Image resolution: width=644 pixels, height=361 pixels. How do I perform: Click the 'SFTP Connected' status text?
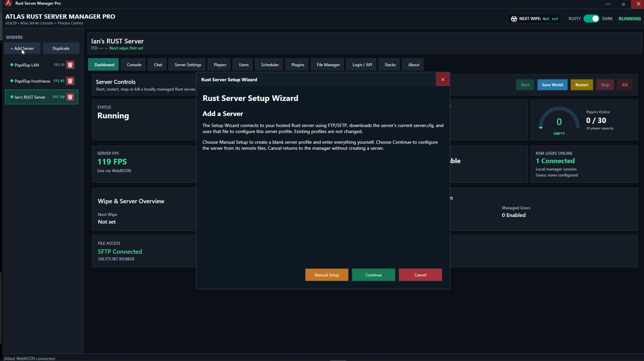(120, 251)
